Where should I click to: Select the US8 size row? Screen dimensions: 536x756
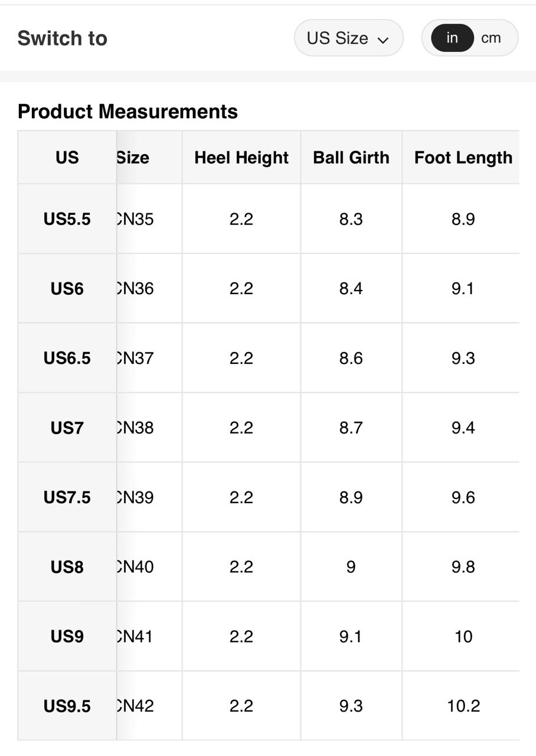[67, 567]
